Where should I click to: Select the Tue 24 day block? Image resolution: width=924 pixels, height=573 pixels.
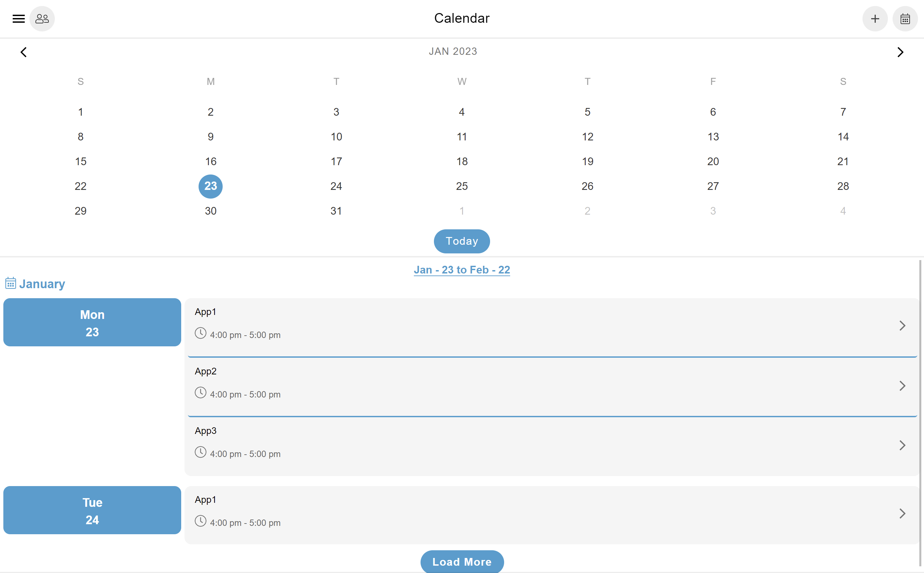92,510
